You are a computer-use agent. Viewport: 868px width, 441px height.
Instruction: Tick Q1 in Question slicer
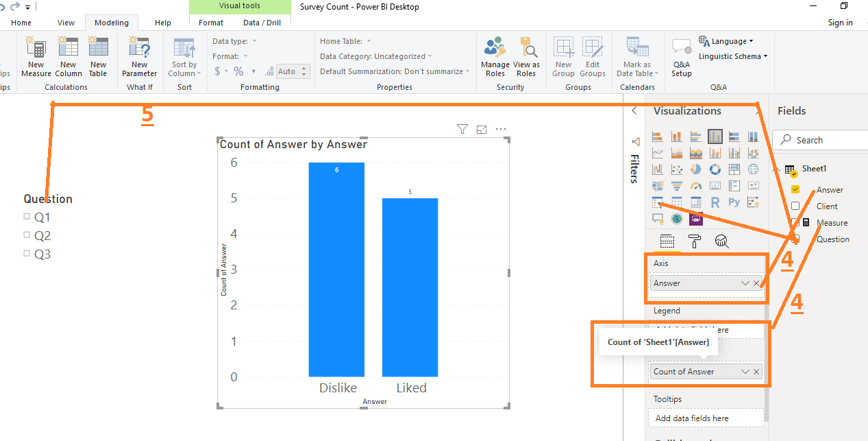click(x=27, y=217)
